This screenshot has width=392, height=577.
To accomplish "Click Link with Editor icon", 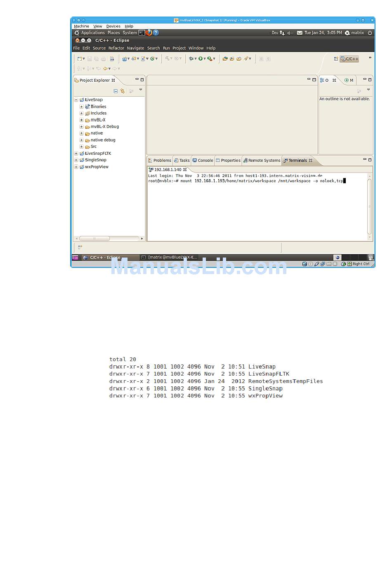I will 123,91.
